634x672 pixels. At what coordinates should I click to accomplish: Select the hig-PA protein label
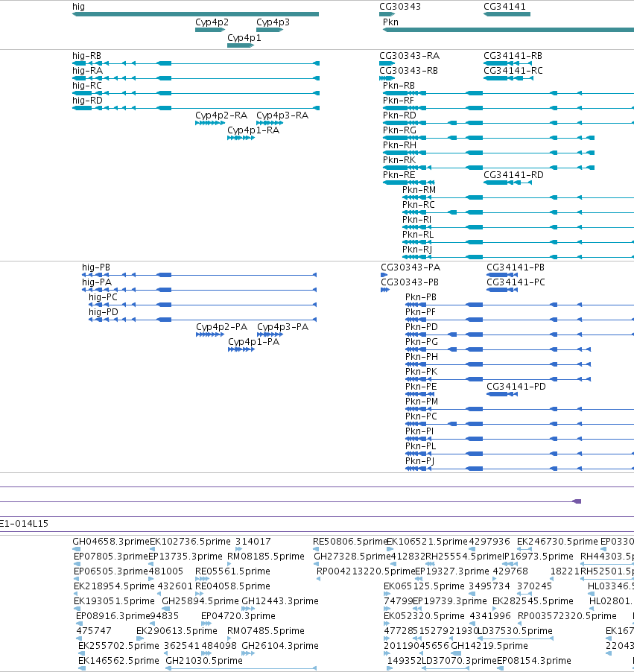coord(96,282)
